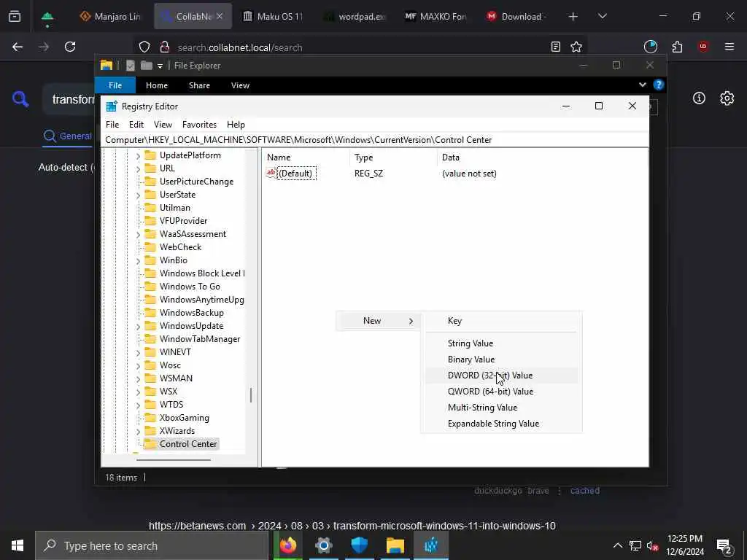Expand the WindowsUpdate key
Image resolution: width=747 pixels, height=560 pixels.
point(138,326)
